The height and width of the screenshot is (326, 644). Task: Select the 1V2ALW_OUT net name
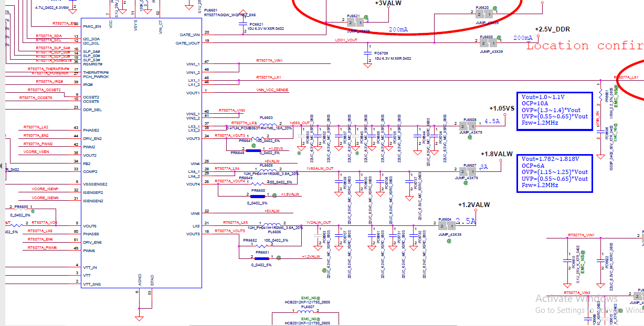[x=319, y=222]
